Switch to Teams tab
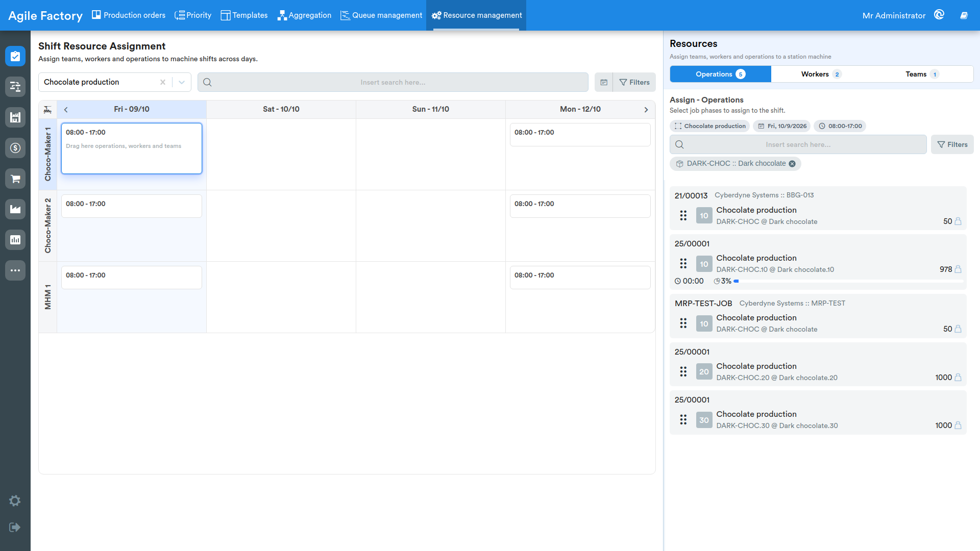980x551 pixels. 922,74
